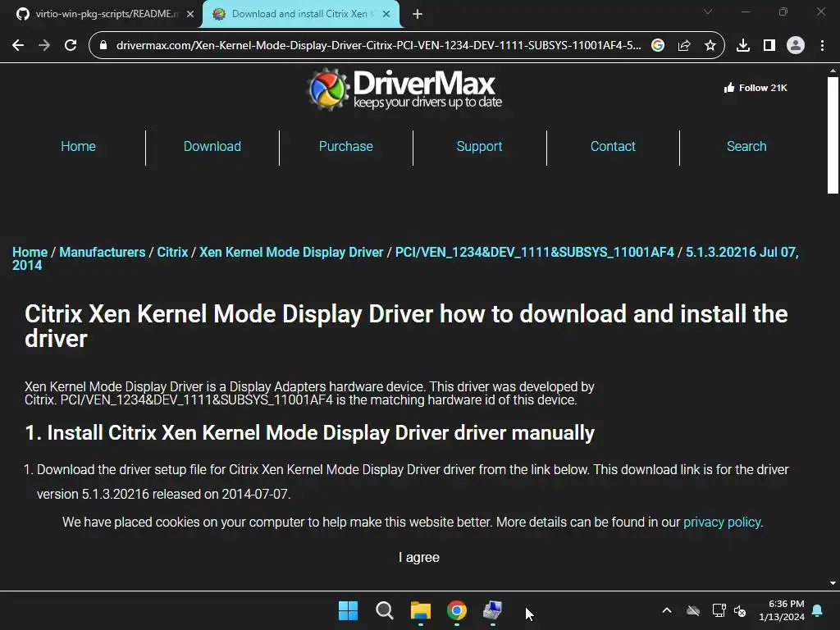Viewport: 840px width, 630px height.
Task: Open a new browser tab
Action: tap(418, 15)
